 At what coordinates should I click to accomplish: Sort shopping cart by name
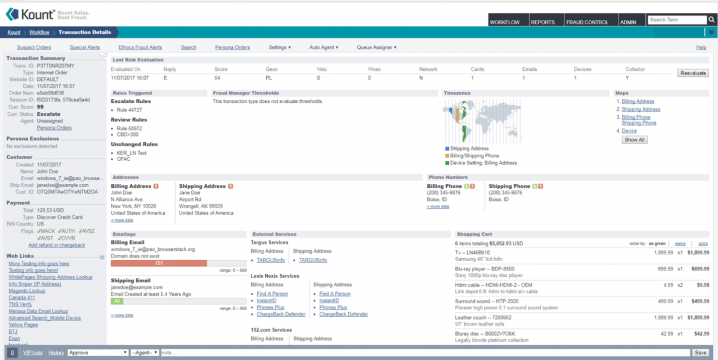[x=680, y=244]
